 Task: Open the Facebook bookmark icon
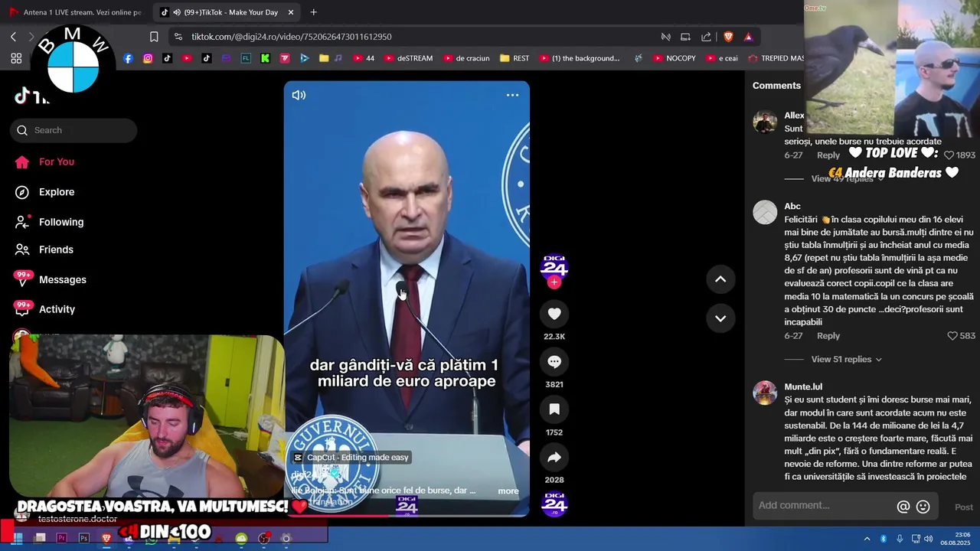[128, 58]
